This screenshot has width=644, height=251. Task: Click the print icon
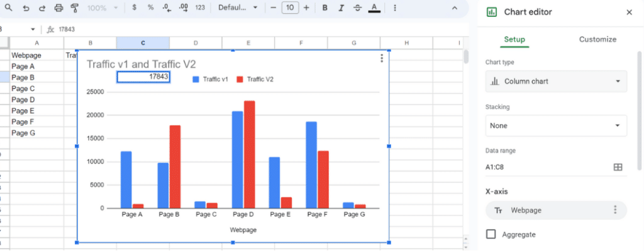58,8
